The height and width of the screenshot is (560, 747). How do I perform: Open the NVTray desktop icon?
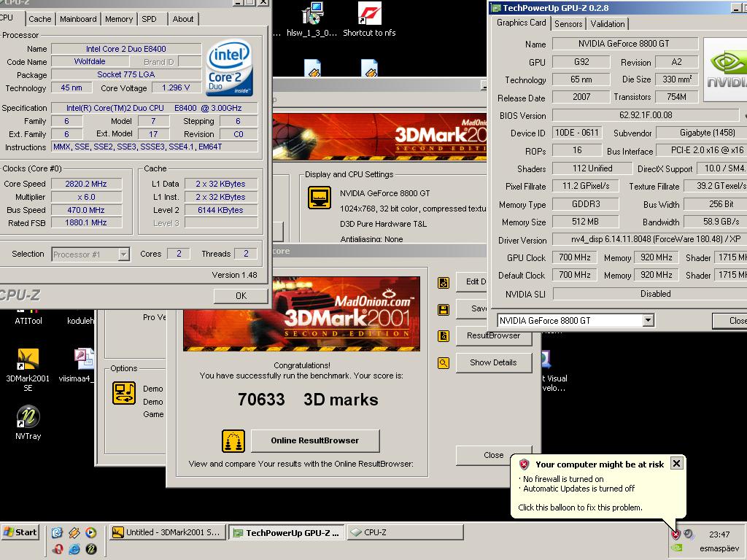coord(28,416)
